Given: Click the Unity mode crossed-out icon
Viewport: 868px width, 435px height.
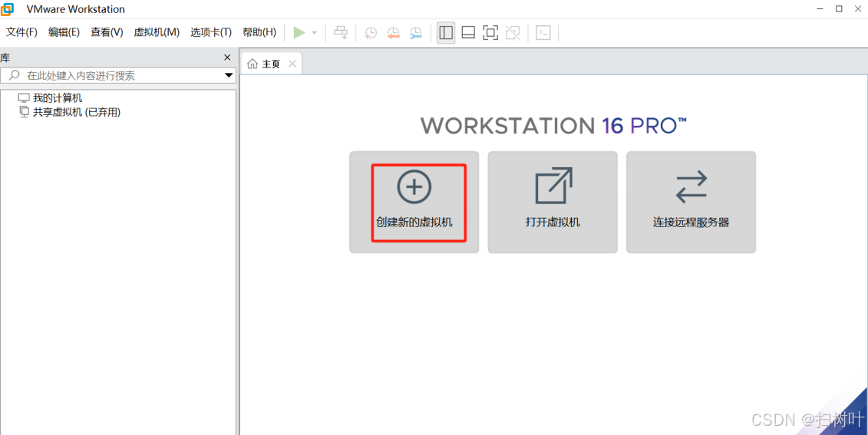Looking at the screenshot, I should (x=513, y=33).
